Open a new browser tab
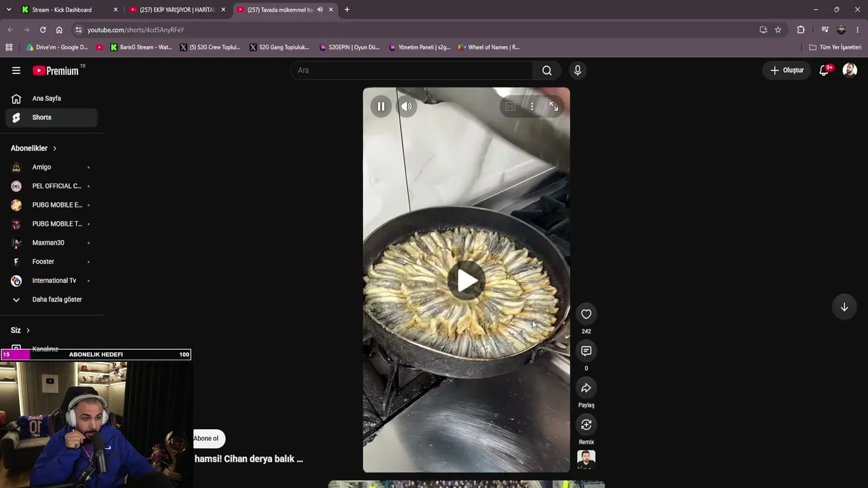The image size is (868, 488). [347, 9]
